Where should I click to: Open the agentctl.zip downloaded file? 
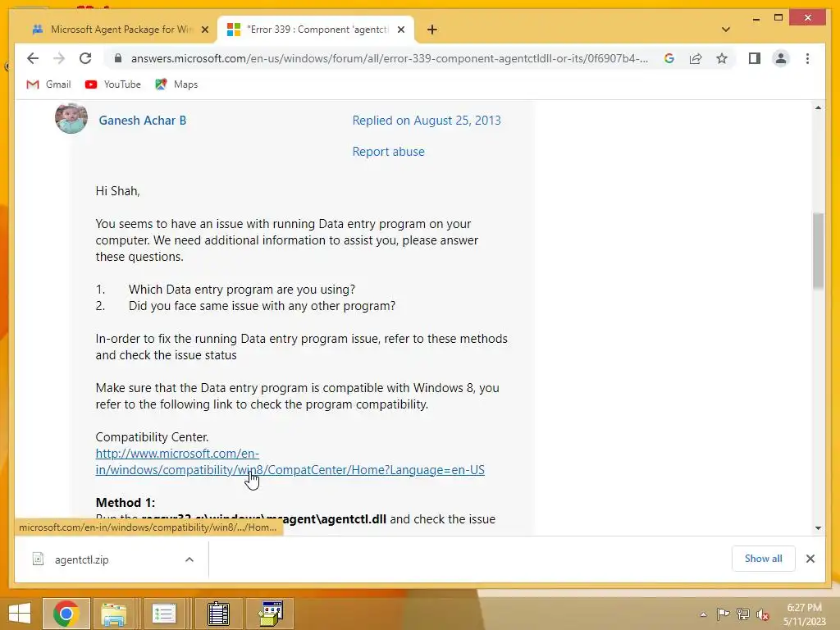81,559
